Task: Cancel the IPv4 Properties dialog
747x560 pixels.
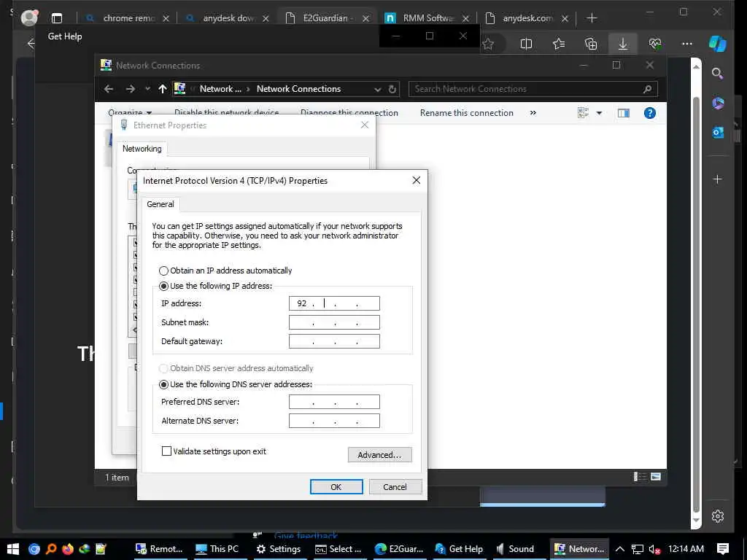Action: coord(395,486)
